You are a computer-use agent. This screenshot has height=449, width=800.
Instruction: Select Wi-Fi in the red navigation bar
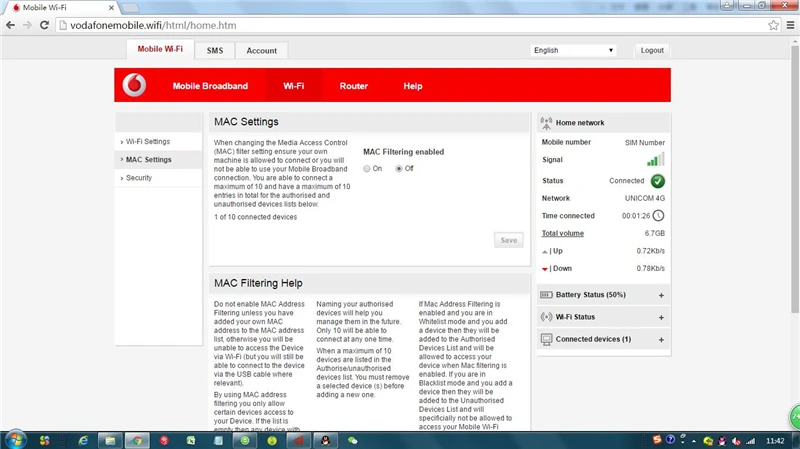click(293, 86)
